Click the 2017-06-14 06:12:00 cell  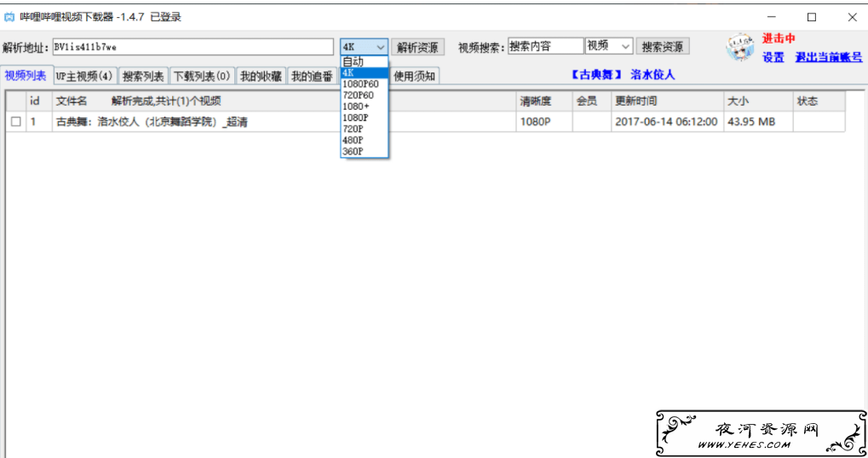point(666,122)
